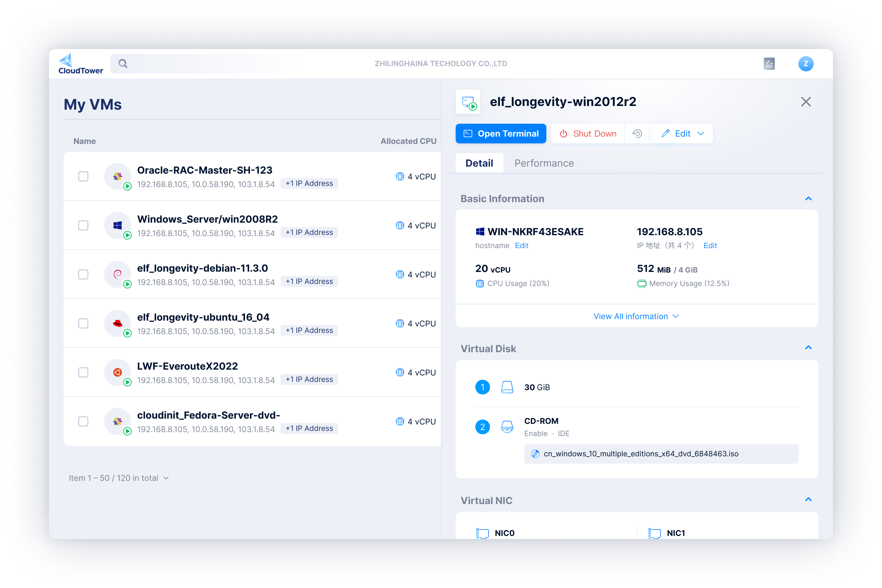Viewport: 882px width, 588px height.
Task: Edit the hostname link
Action: (521, 246)
